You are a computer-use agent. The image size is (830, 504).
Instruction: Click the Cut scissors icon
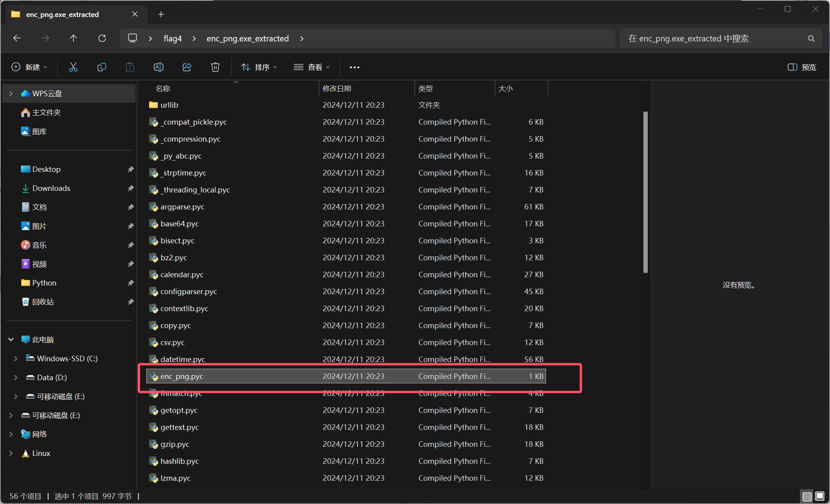[x=73, y=67]
